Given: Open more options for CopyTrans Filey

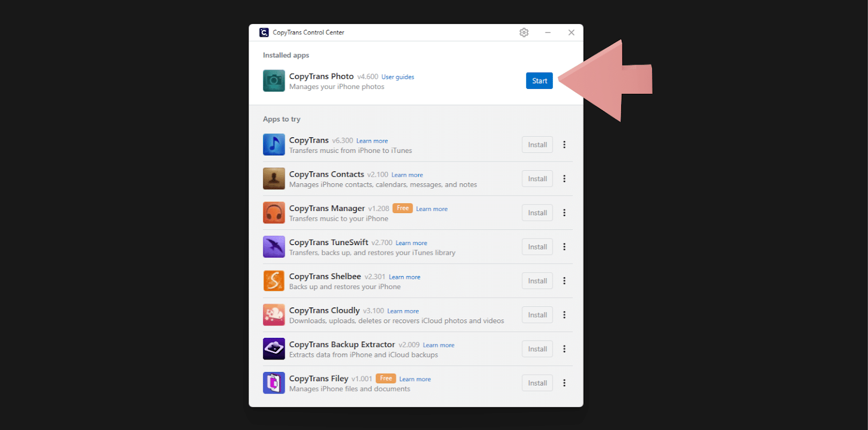Looking at the screenshot, I should coord(564,383).
